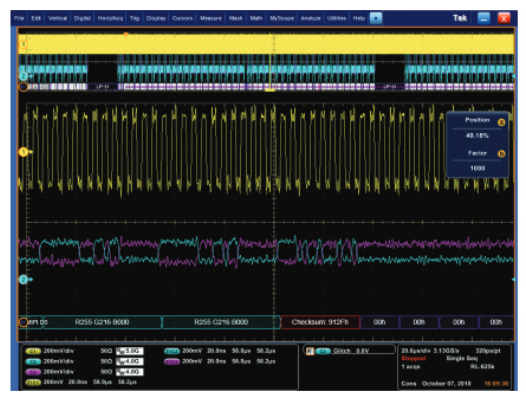
Task: Open the Trig menu
Action: 135,18
